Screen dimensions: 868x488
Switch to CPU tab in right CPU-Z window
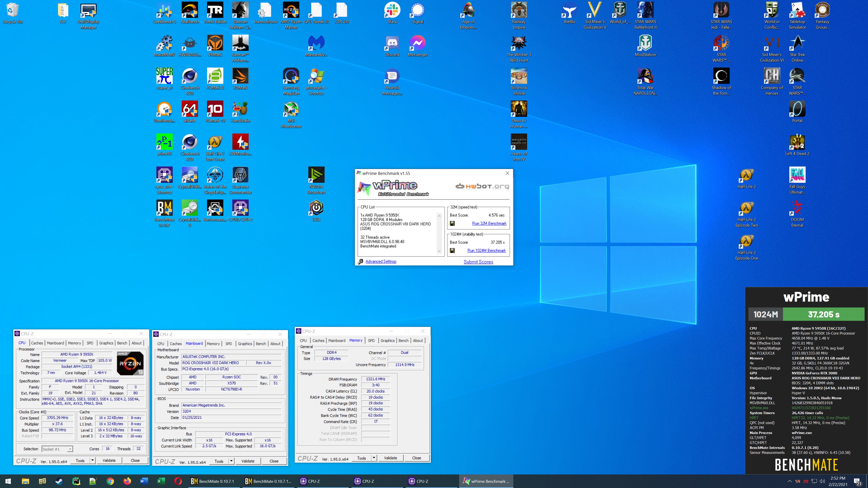tap(303, 340)
